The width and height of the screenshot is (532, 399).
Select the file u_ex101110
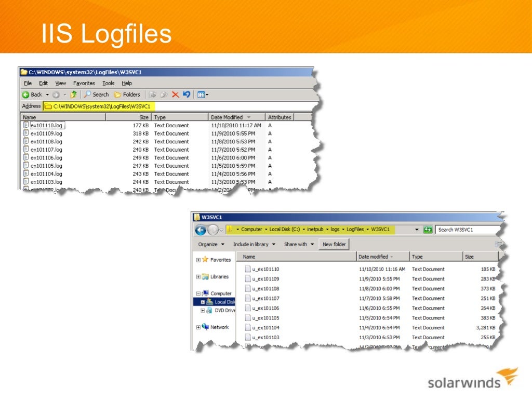(x=265, y=270)
